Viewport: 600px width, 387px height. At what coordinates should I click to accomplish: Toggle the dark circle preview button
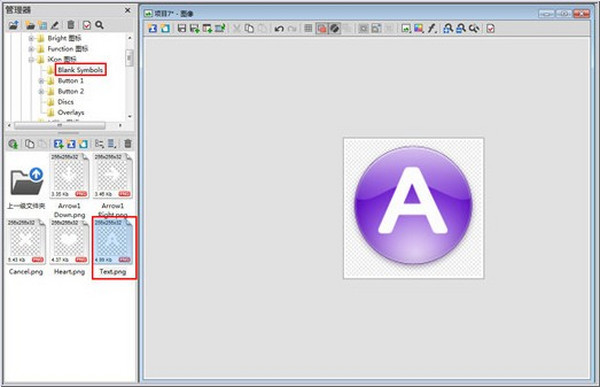(x=334, y=28)
